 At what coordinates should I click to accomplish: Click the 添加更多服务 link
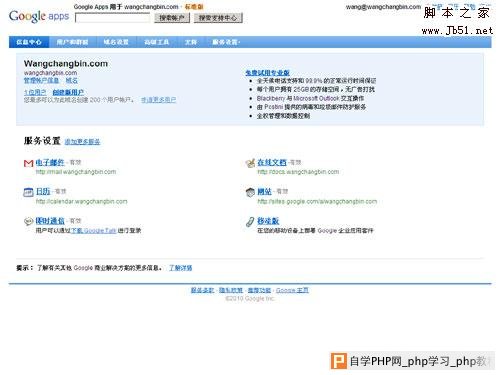coord(82,142)
